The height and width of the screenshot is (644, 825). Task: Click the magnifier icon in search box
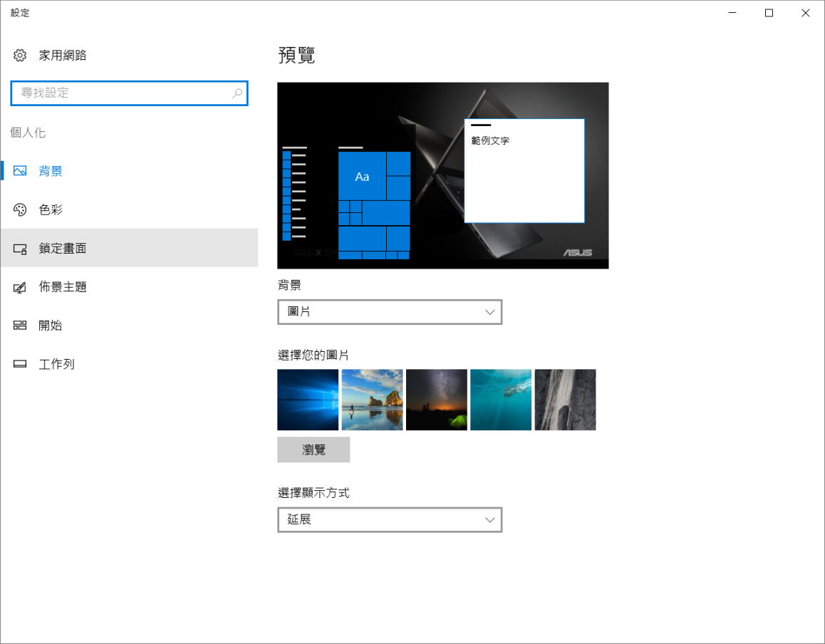tap(237, 93)
